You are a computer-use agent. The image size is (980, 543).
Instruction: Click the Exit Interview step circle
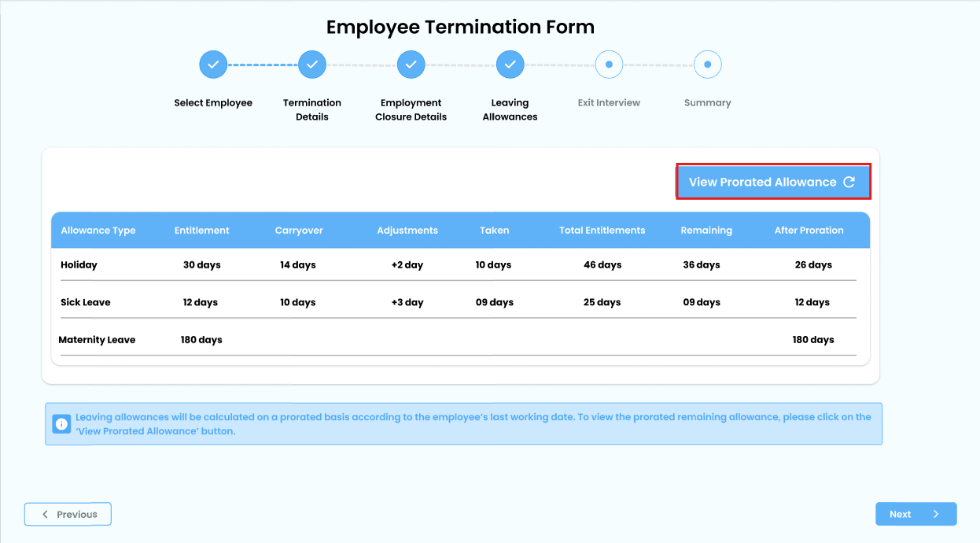[609, 65]
